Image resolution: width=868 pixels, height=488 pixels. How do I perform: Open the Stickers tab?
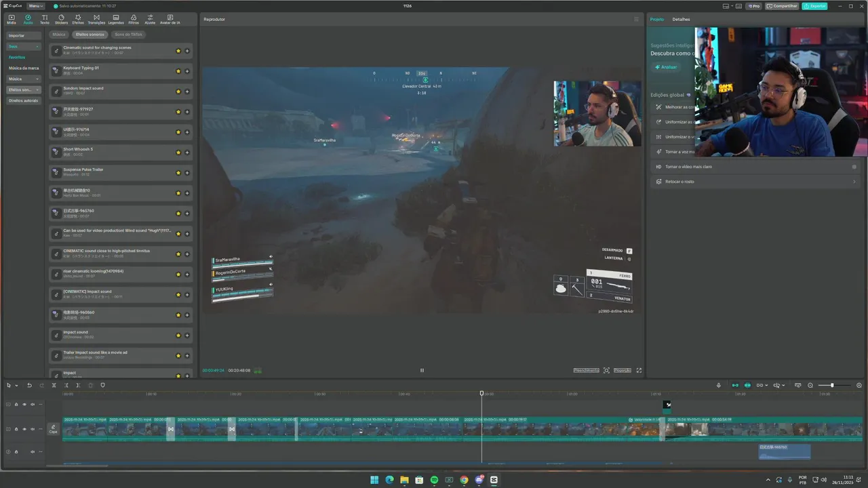tap(62, 19)
